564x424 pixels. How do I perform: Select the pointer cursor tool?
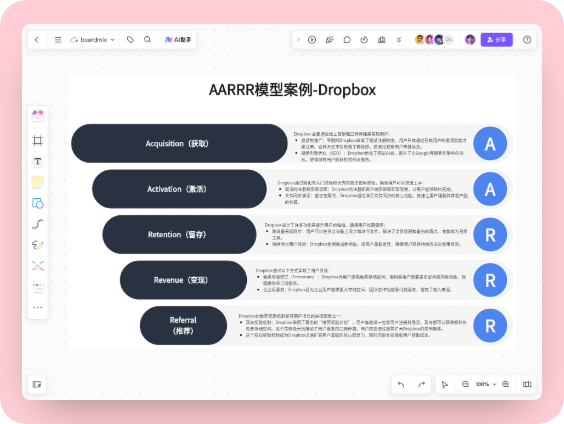tap(445, 384)
